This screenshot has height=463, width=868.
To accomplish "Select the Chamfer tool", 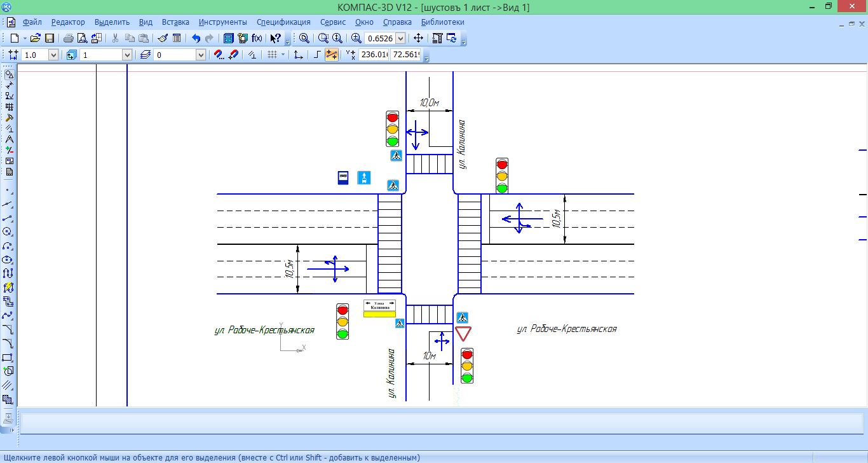I will pyautogui.click(x=8, y=329).
